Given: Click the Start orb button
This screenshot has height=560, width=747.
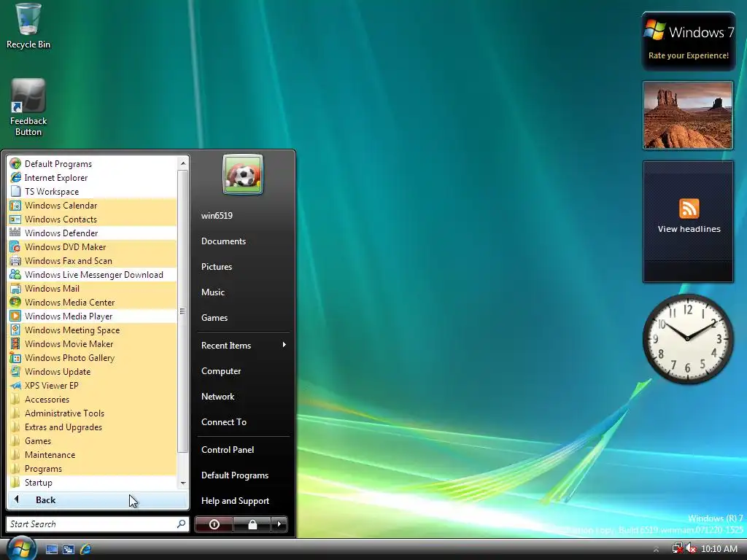Looking at the screenshot, I should click(21, 548).
